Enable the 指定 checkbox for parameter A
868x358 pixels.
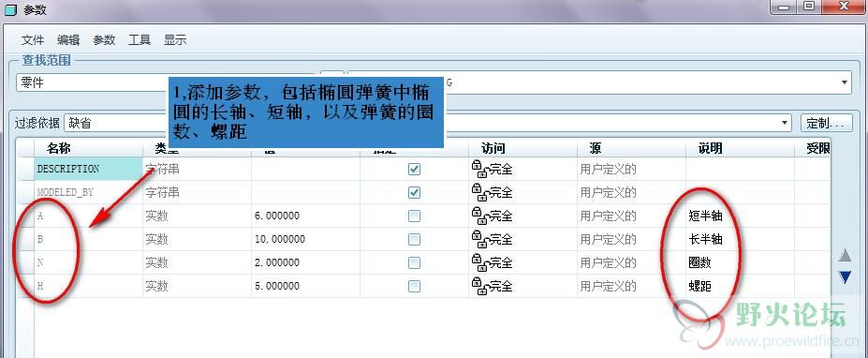click(414, 216)
